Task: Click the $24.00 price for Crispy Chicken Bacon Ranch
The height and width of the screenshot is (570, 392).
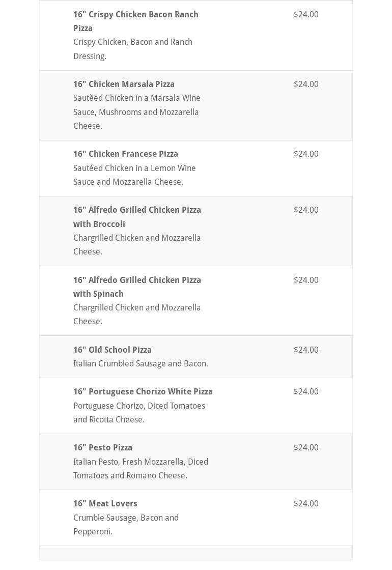Action: (306, 14)
